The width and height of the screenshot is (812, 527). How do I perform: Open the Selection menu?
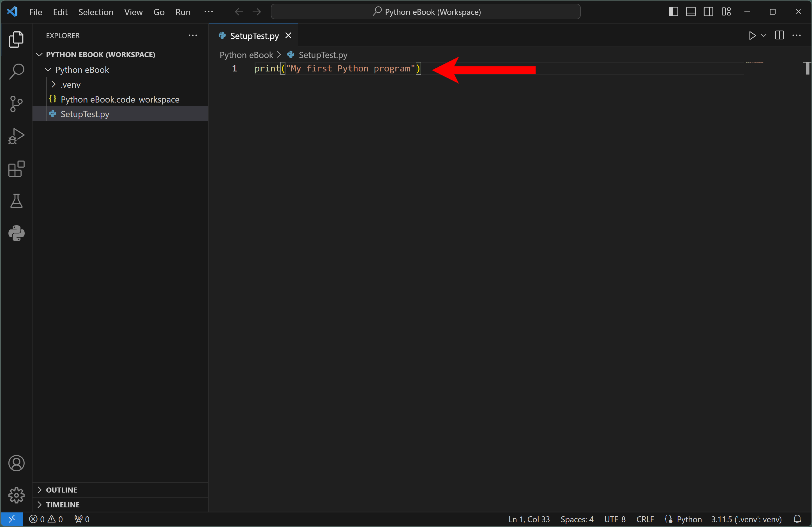pos(96,12)
